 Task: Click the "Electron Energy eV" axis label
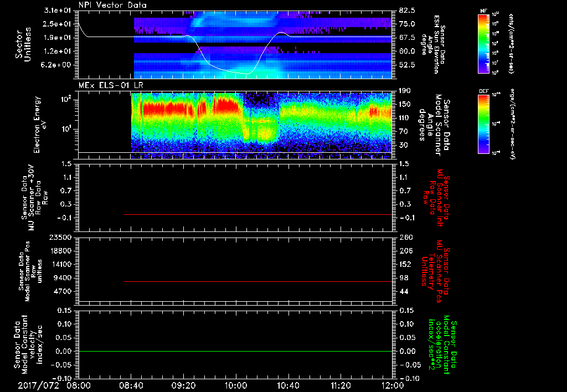[x=39, y=125]
